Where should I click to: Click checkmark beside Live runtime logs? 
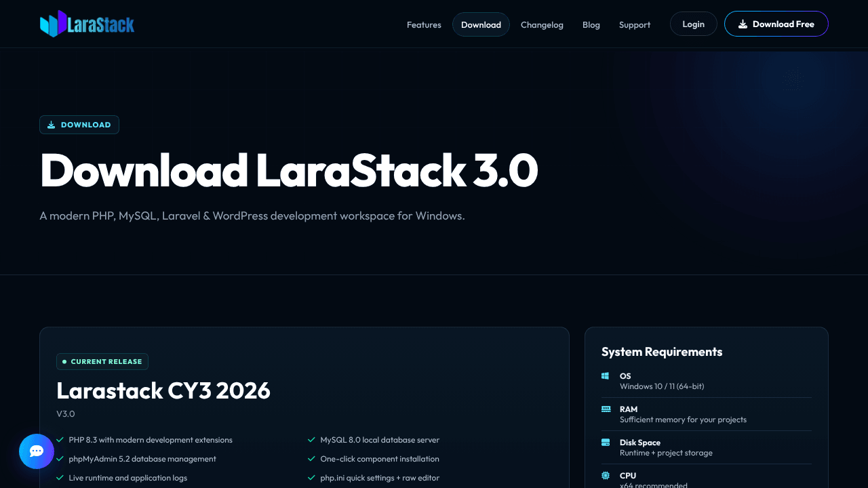(60, 478)
